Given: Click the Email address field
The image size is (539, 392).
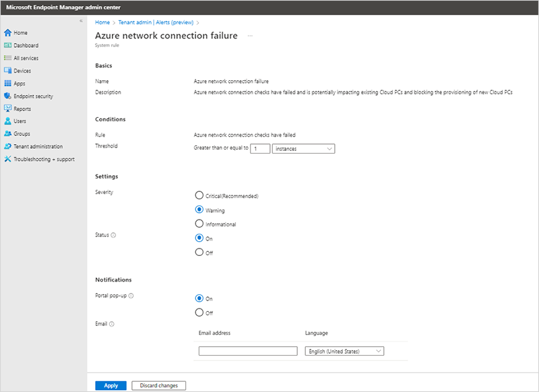Looking at the screenshot, I should tap(247, 350).
